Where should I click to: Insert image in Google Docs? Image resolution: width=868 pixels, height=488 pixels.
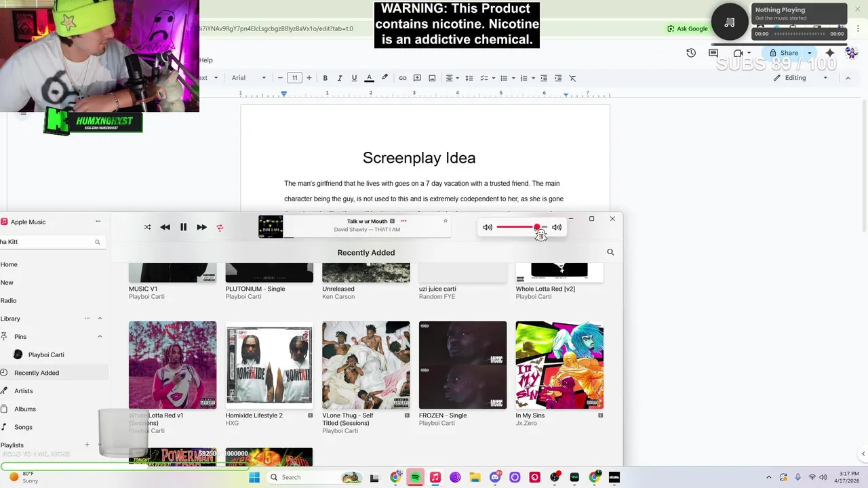[432, 78]
